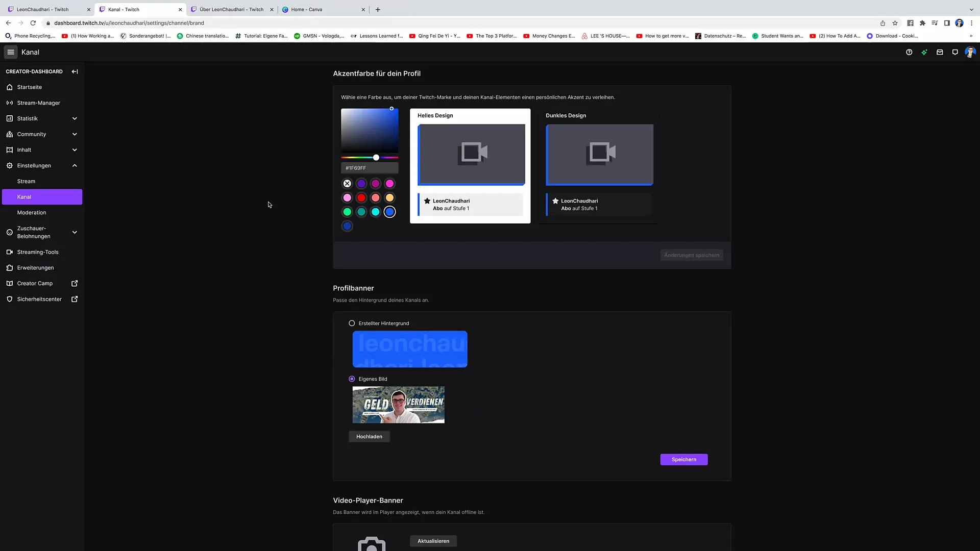Click the Inhalt expand arrow
The height and width of the screenshot is (551, 980).
(x=75, y=149)
